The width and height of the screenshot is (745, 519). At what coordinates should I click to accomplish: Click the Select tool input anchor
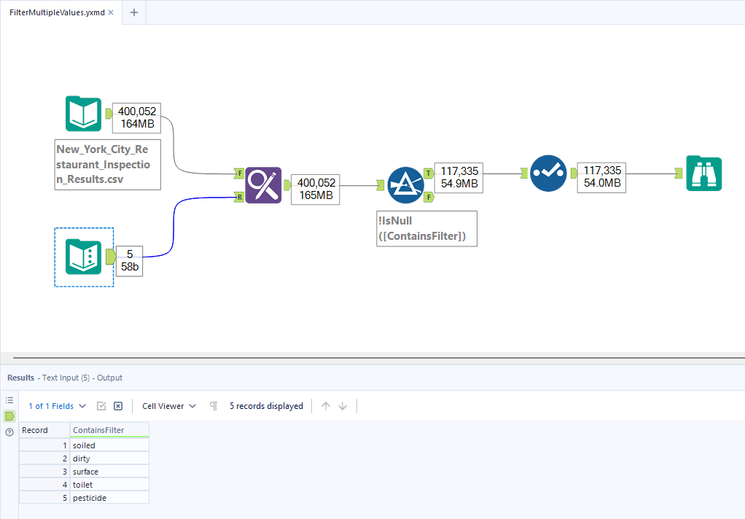click(x=524, y=173)
